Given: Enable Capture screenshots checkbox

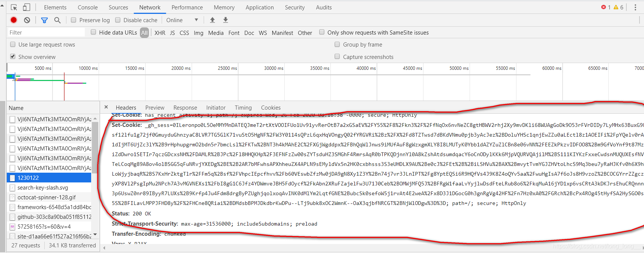Looking at the screenshot, I should (x=337, y=57).
